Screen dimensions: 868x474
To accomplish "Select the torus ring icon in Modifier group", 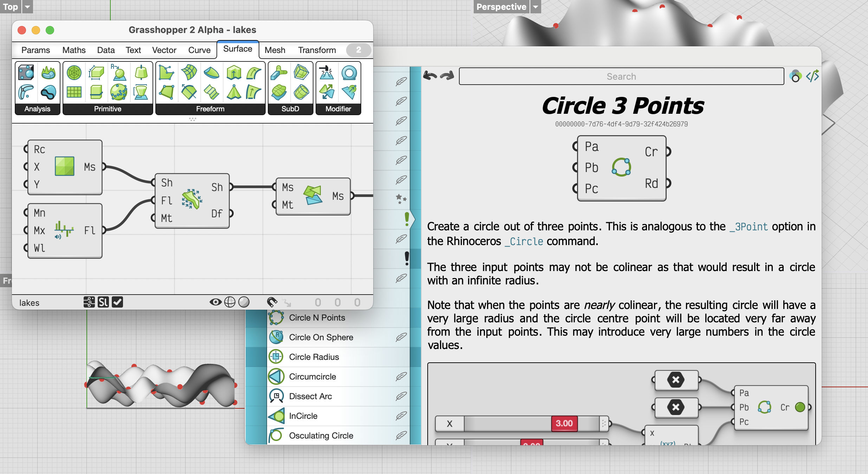I will [x=349, y=73].
